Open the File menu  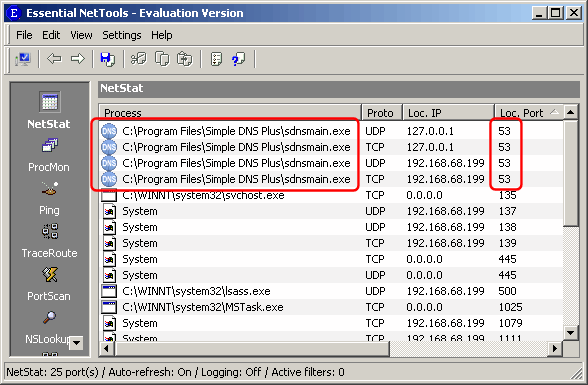coord(24,35)
